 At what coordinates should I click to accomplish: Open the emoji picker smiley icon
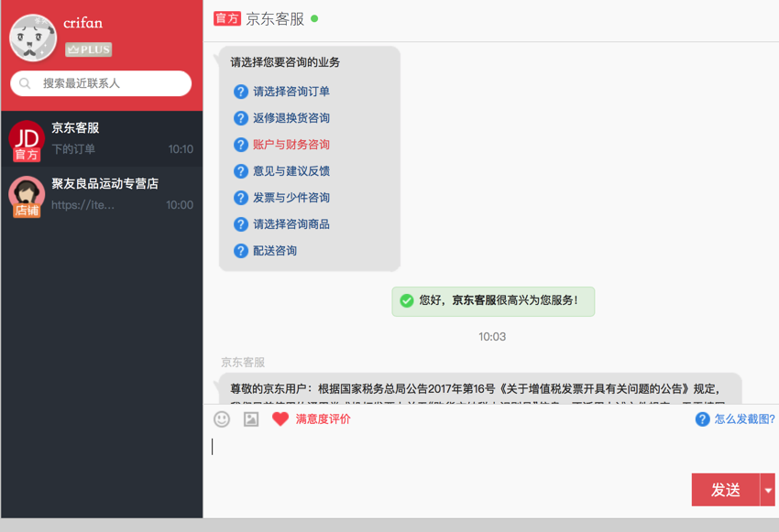click(222, 419)
